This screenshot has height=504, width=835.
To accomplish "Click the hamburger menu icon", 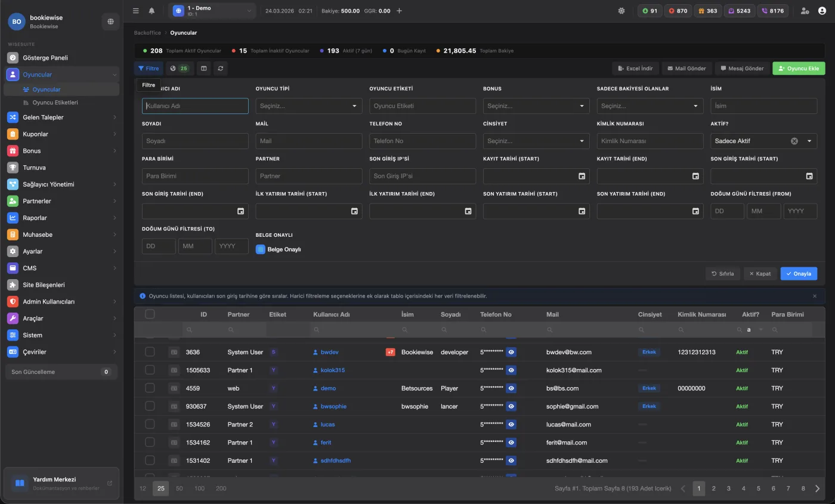I will pos(136,11).
